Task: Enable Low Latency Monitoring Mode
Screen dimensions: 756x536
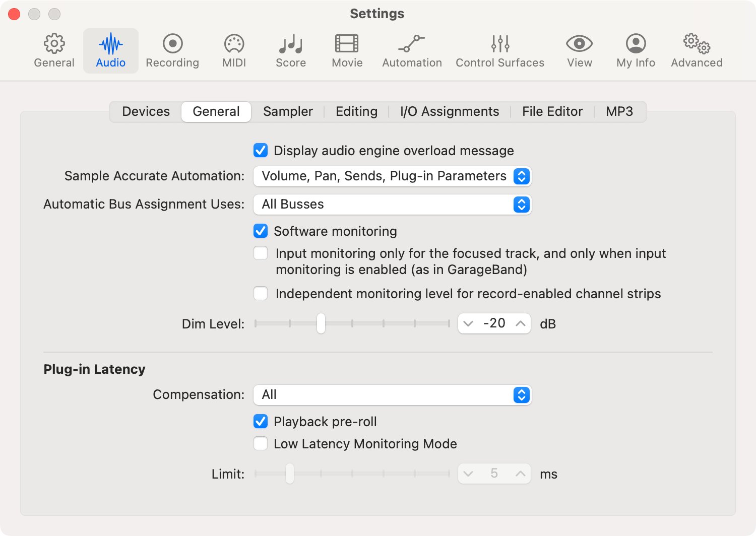Action: pyautogui.click(x=261, y=443)
